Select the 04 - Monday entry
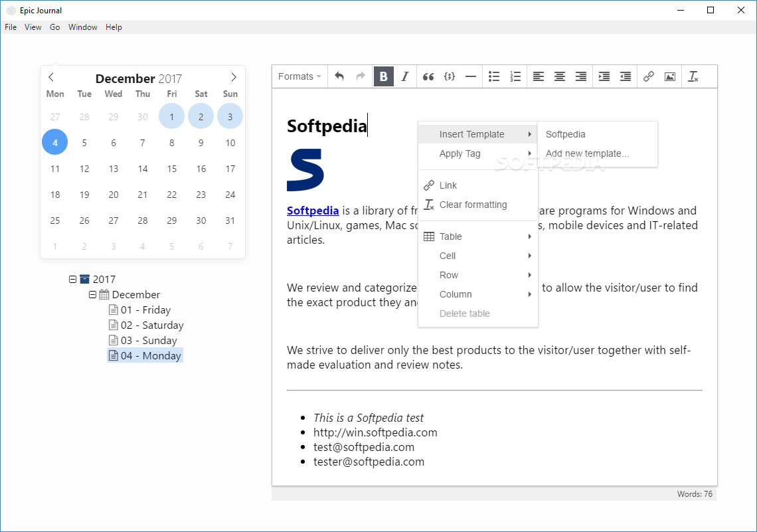The width and height of the screenshot is (757, 532). (x=145, y=356)
